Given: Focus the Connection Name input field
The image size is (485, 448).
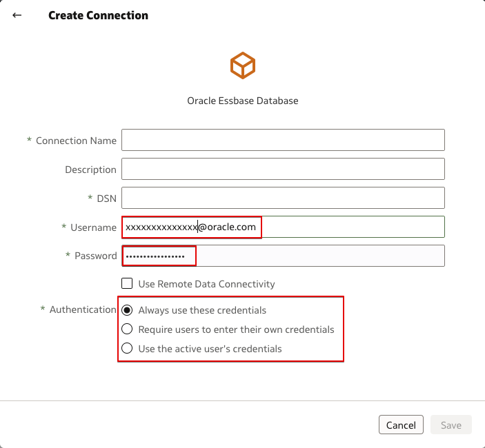Looking at the screenshot, I should (283, 140).
